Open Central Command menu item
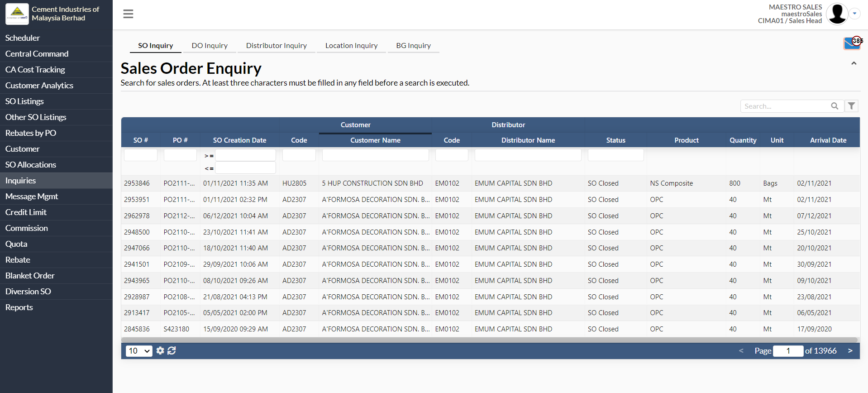This screenshot has width=868, height=393. click(56, 54)
